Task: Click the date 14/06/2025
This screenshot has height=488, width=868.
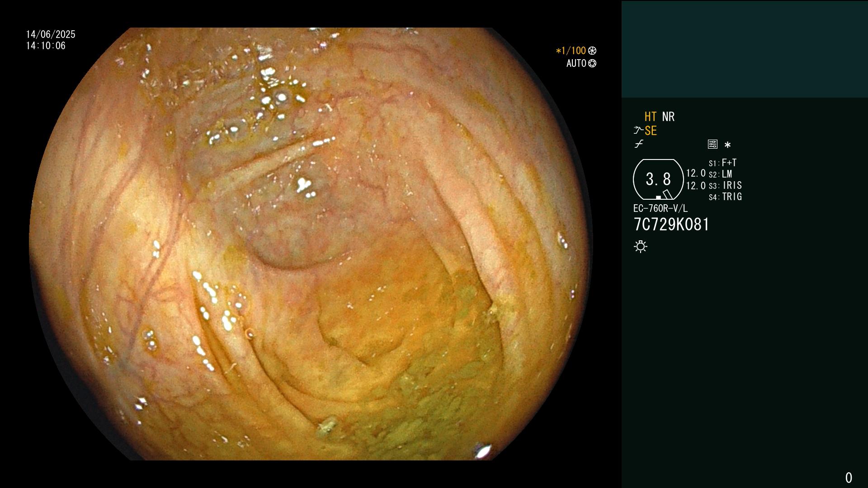Action: click(51, 34)
